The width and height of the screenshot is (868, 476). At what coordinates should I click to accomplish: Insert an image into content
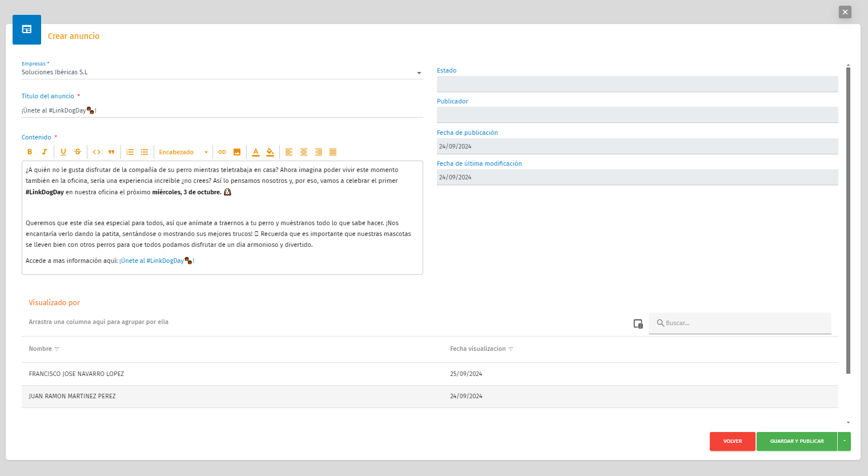click(x=237, y=152)
